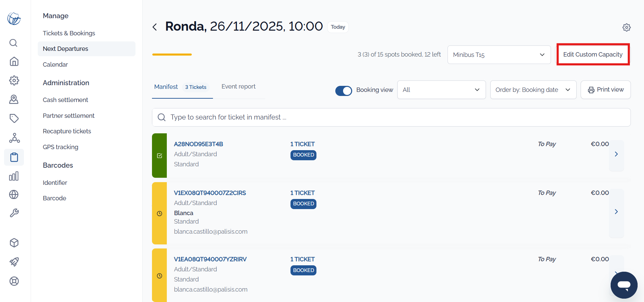Viewport: 644px width, 302px height.
Task: Click the clock status icon of V1EA08QT940007YZRIRV
Action: click(159, 276)
